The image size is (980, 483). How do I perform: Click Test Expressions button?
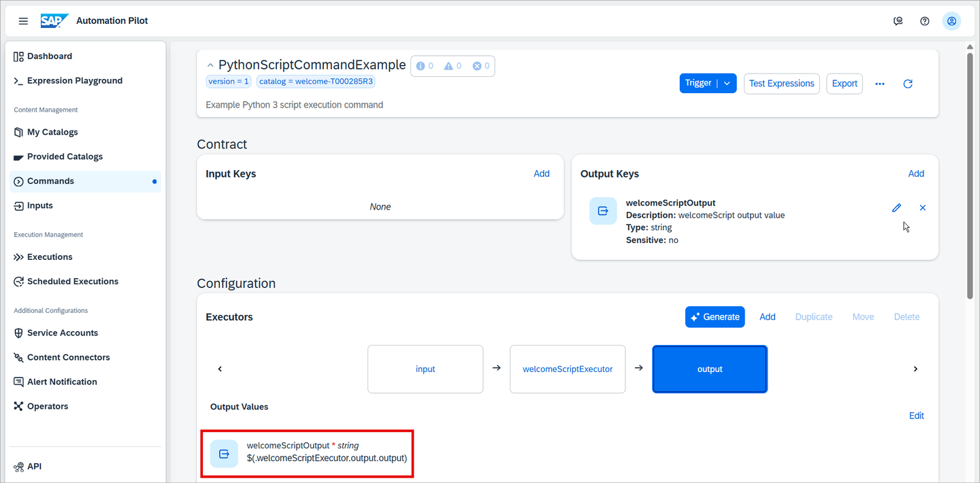click(x=781, y=83)
